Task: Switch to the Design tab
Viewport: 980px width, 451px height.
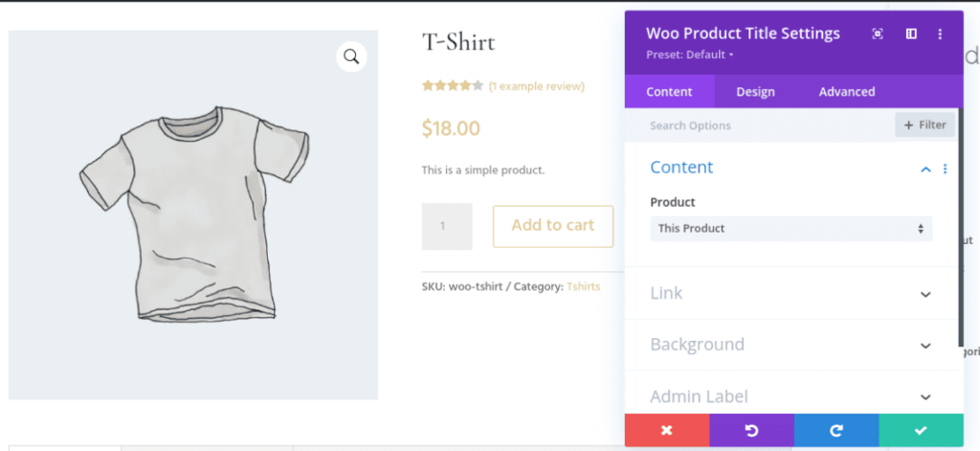Action: tap(755, 92)
